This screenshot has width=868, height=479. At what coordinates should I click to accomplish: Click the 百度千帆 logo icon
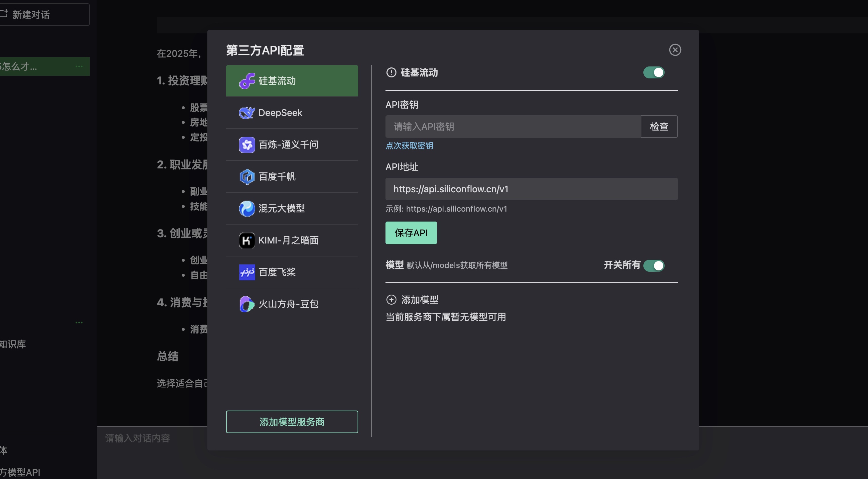pos(247,176)
